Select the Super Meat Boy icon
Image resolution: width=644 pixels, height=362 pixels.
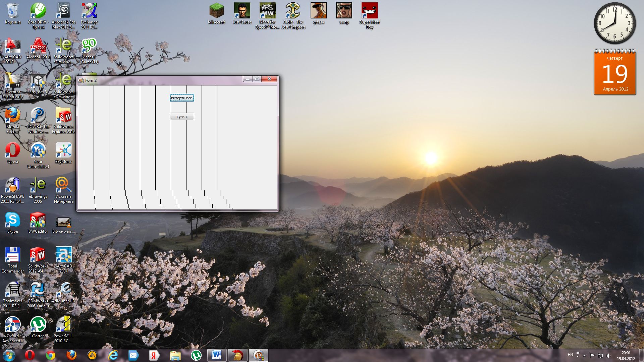[369, 16]
